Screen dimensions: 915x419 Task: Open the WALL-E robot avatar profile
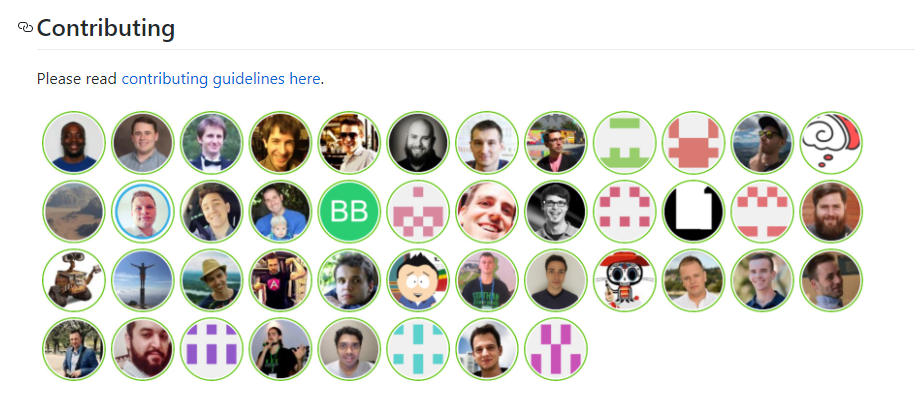coord(74,280)
